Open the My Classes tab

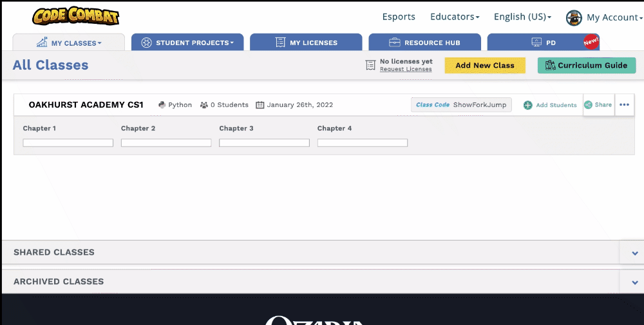(69, 43)
